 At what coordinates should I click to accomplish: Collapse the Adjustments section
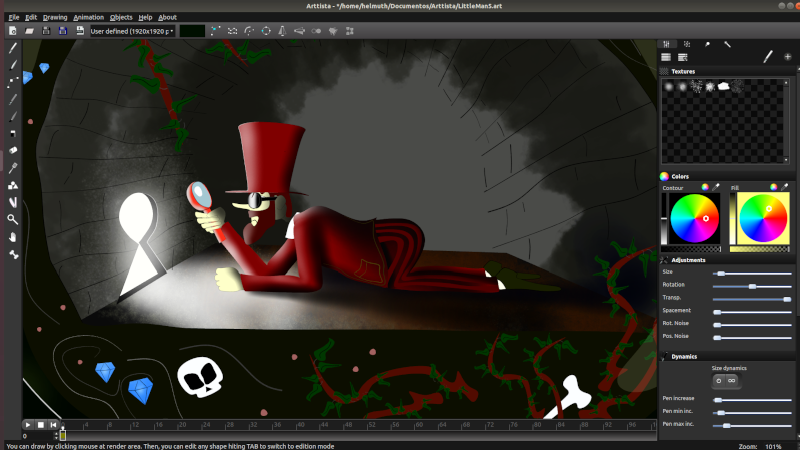pos(665,260)
